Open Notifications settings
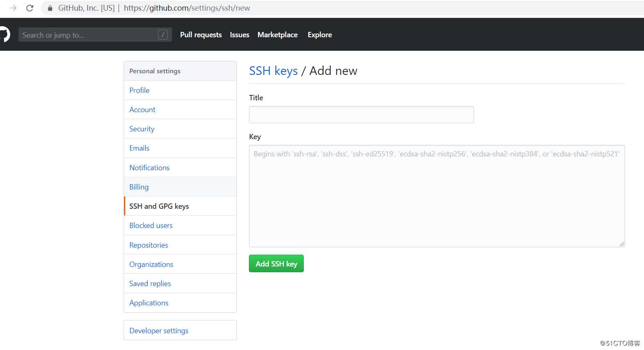Image resolution: width=644 pixels, height=350 pixels. (180, 167)
